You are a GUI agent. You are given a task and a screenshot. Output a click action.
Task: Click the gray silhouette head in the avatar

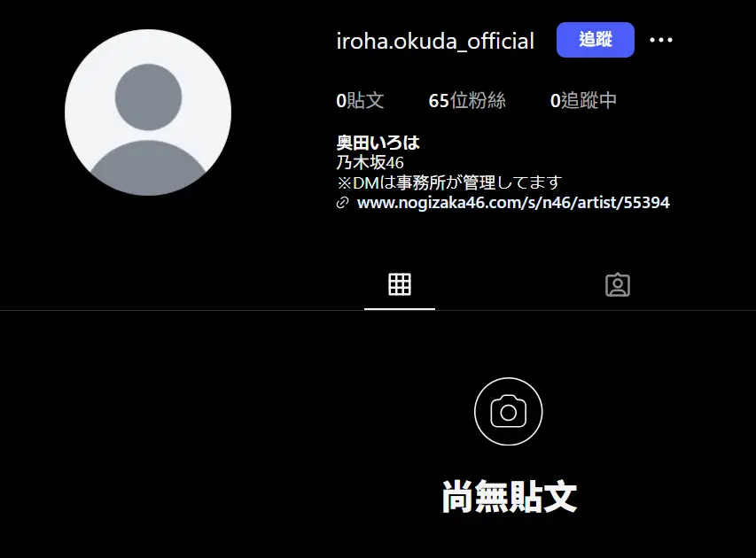pos(149,97)
